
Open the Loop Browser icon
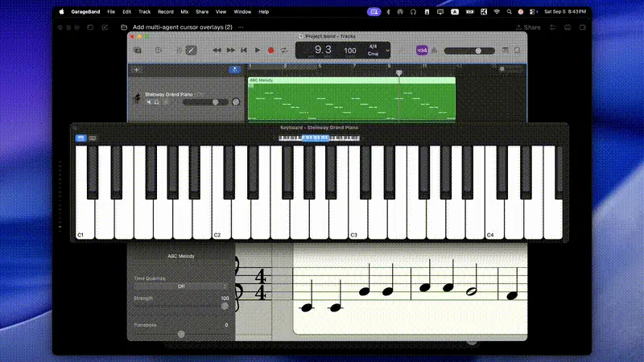518,51
